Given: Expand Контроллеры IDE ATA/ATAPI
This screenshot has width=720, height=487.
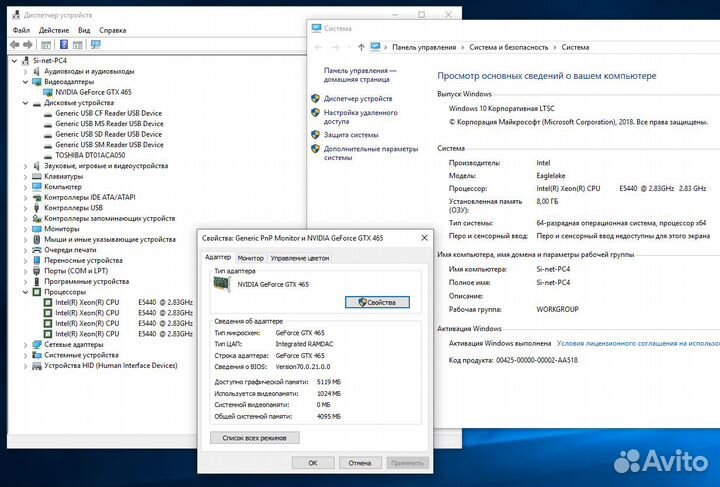Looking at the screenshot, I should click(x=26, y=197).
